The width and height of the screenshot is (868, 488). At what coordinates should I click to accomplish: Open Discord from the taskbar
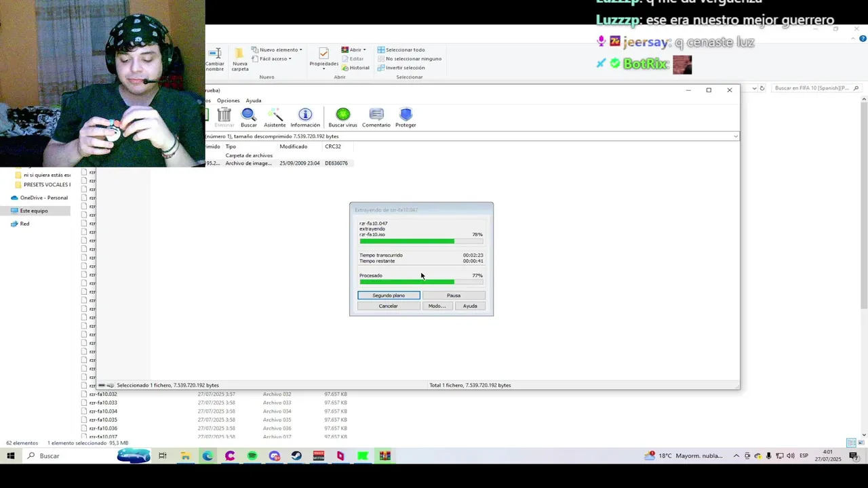click(274, 456)
